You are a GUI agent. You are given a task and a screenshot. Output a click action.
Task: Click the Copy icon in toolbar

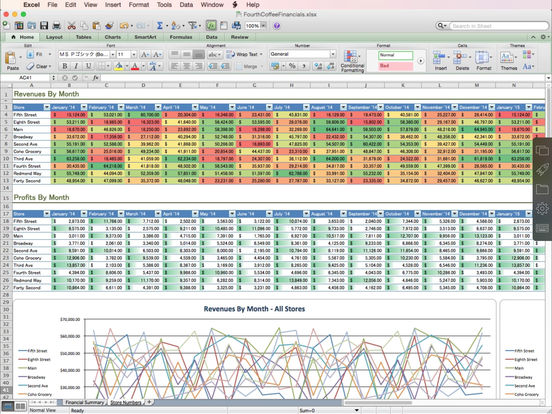pos(84,25)
